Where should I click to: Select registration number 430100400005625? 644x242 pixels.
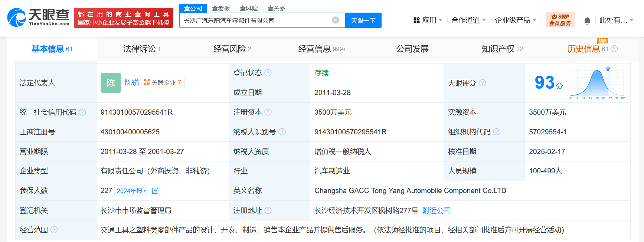(130, 132)
